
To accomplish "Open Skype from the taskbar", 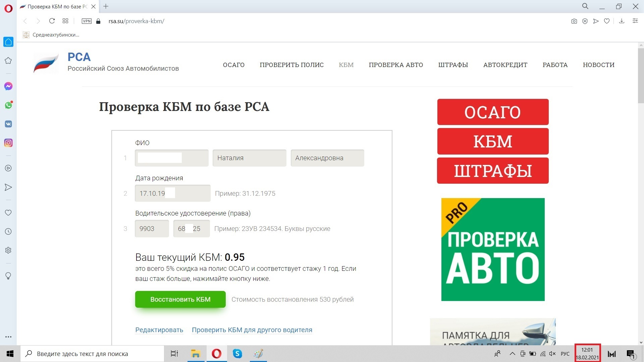I will pyautogui.click(x=237, y=354).
